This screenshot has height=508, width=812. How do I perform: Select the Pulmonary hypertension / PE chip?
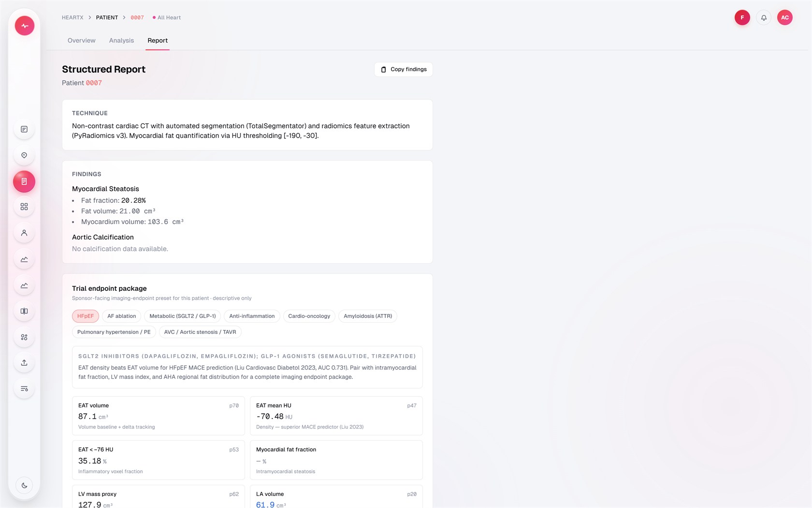(114, 332)
